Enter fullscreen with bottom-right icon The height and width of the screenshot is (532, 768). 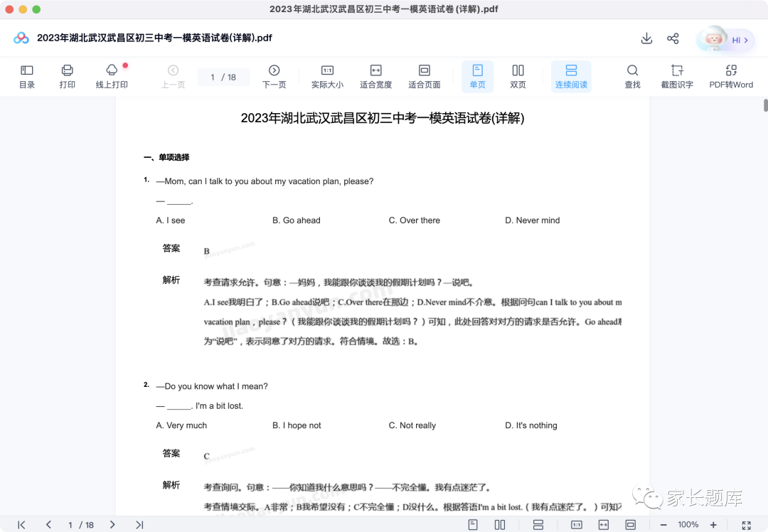(747, 525)
